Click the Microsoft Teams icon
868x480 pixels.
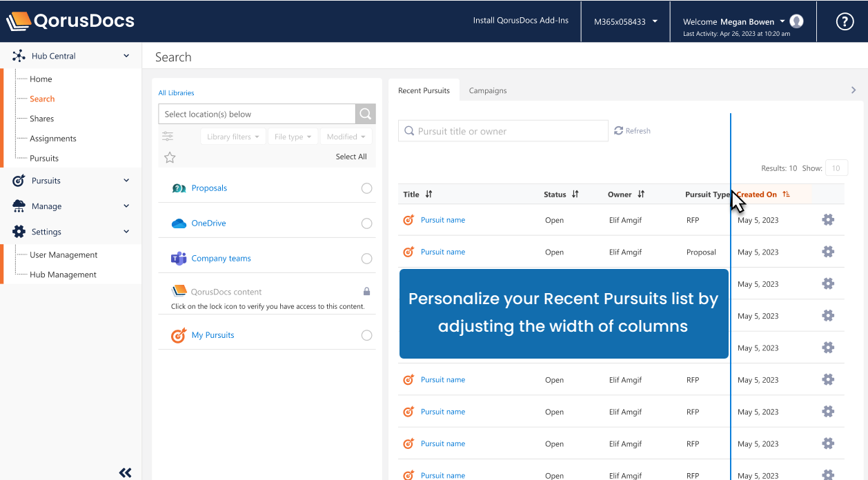pyautogui.click(x=179, y=259)
